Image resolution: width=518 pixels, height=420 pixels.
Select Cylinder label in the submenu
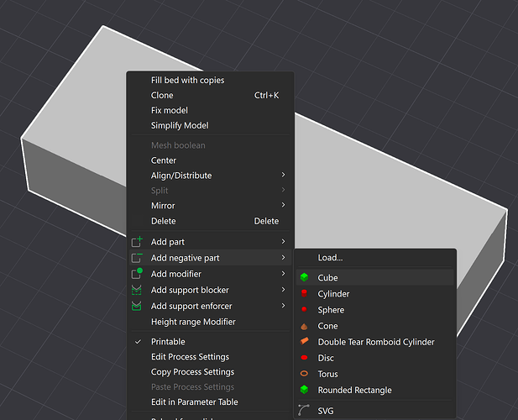tap(333, 294)
